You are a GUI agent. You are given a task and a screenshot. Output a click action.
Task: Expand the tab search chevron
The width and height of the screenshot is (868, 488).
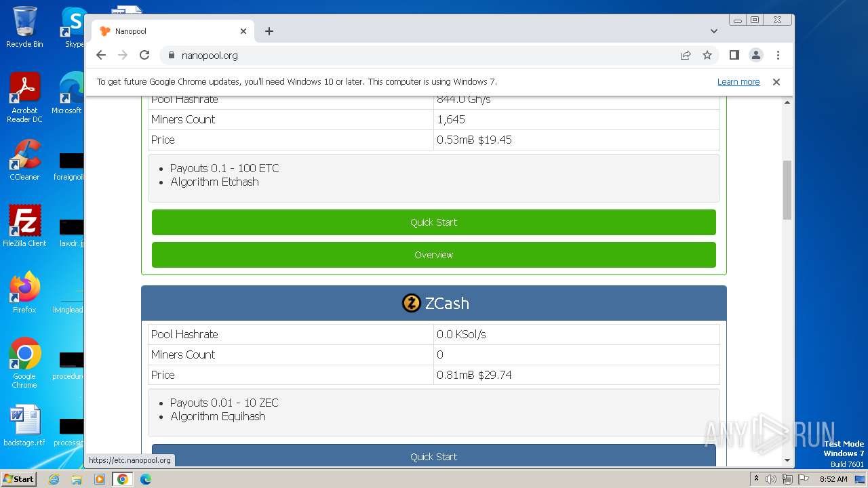click(x=714, y=31)
